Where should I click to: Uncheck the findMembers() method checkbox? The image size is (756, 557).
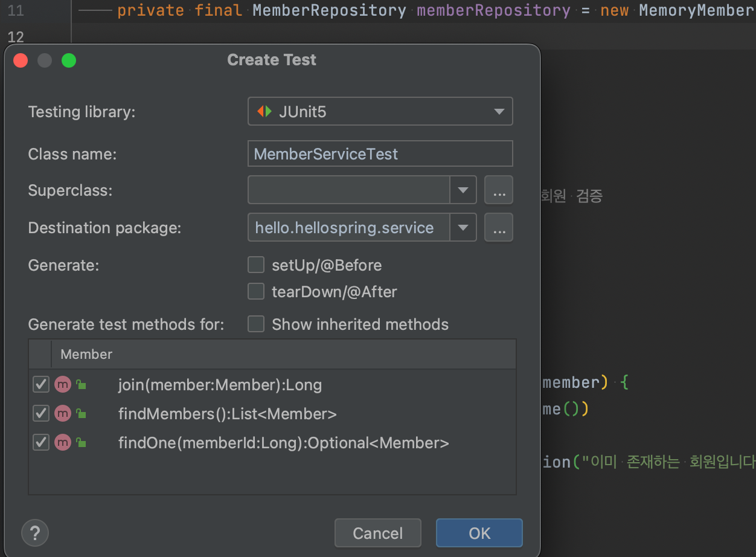41,414
